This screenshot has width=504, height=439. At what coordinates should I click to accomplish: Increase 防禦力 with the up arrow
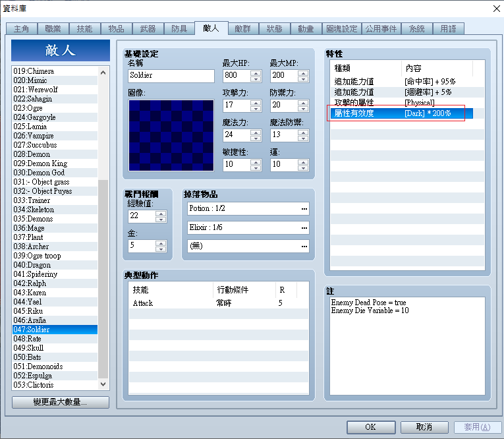coord(303,103)
